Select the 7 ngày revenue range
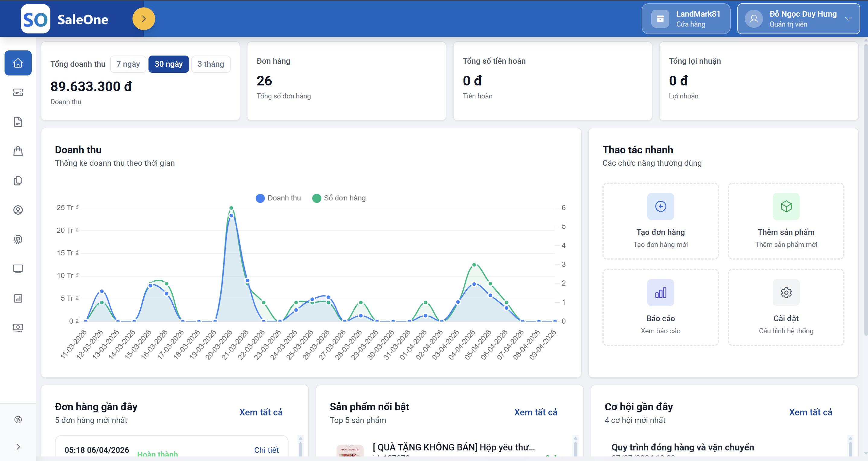Viewport: 868px width, 461px height. click(128, 64)
